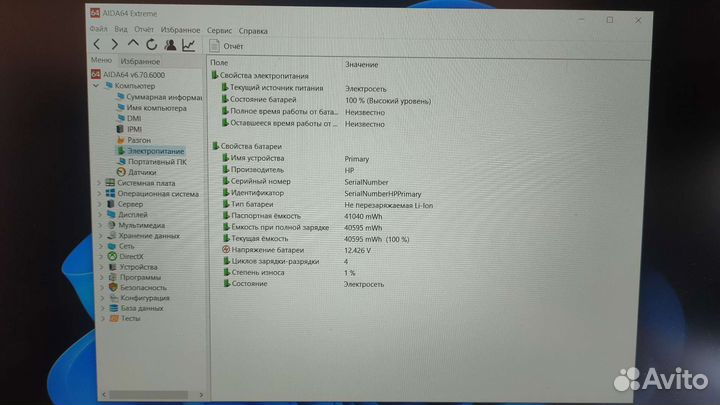Switch to the Избранное sidebar tab

point(140,61)
